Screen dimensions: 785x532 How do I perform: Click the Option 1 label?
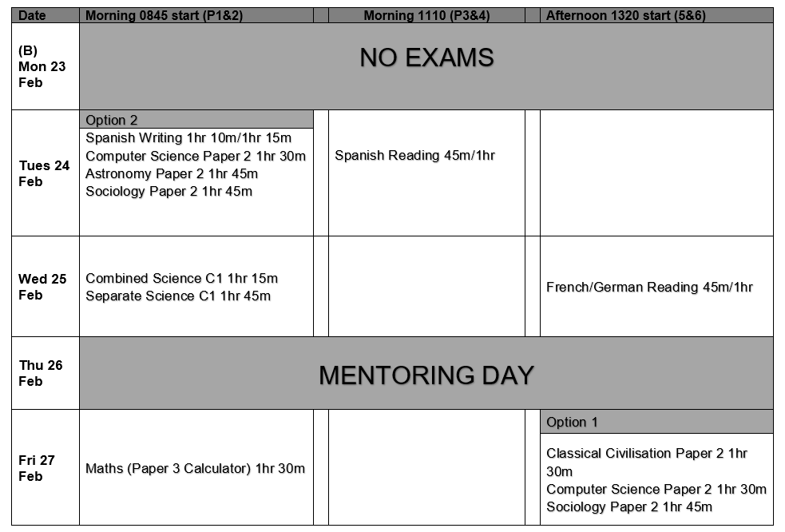tap(572, 422)
